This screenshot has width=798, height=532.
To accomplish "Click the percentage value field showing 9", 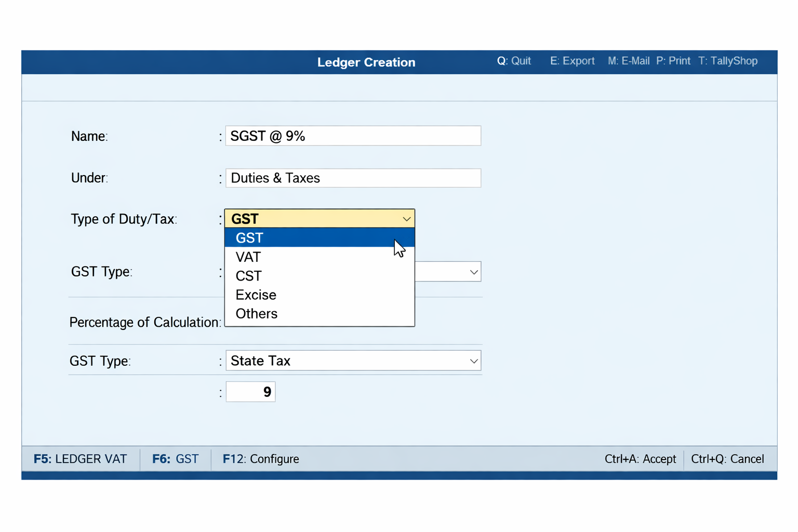I will 250,391.
